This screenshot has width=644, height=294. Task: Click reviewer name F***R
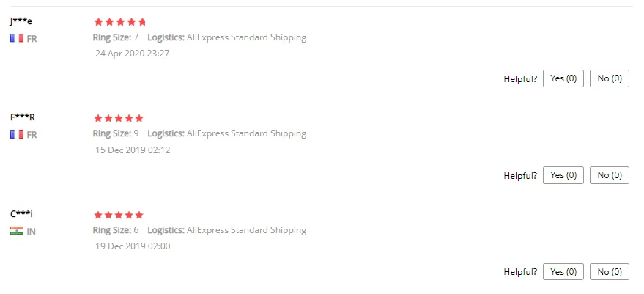click(x=23, y=117)
